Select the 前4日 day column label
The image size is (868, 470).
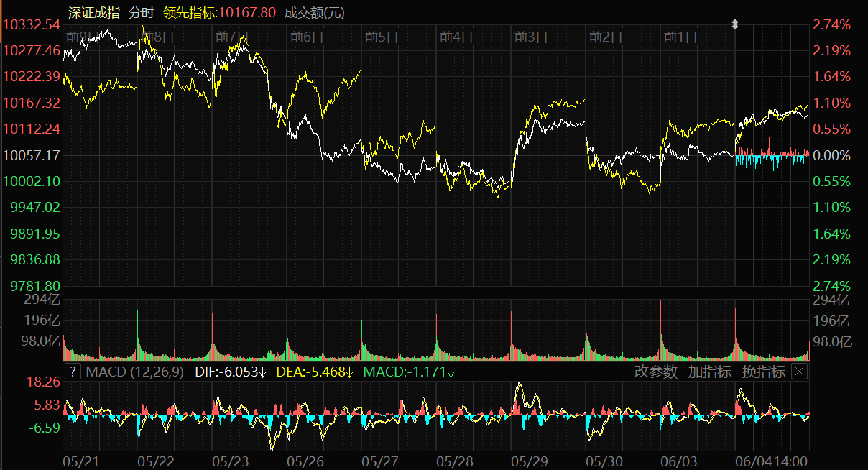(456, 37)
